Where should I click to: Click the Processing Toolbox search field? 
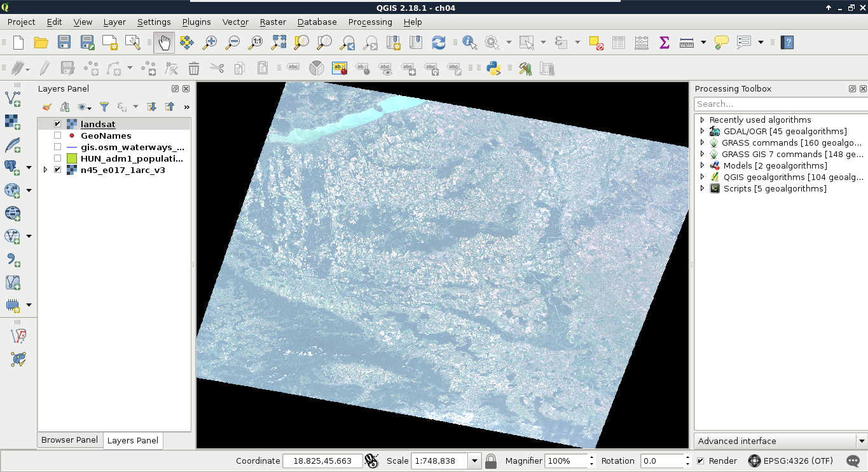[x=780, y=104]
